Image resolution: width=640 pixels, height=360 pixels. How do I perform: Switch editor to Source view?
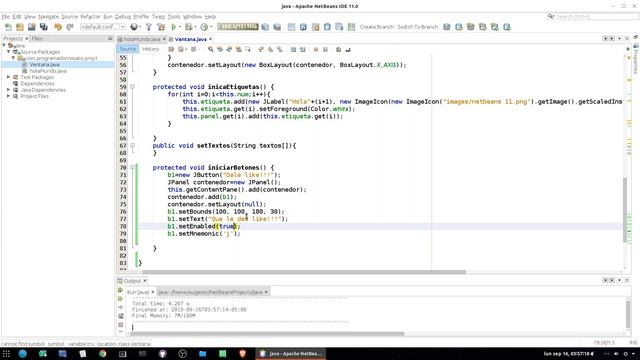[127, 49]
